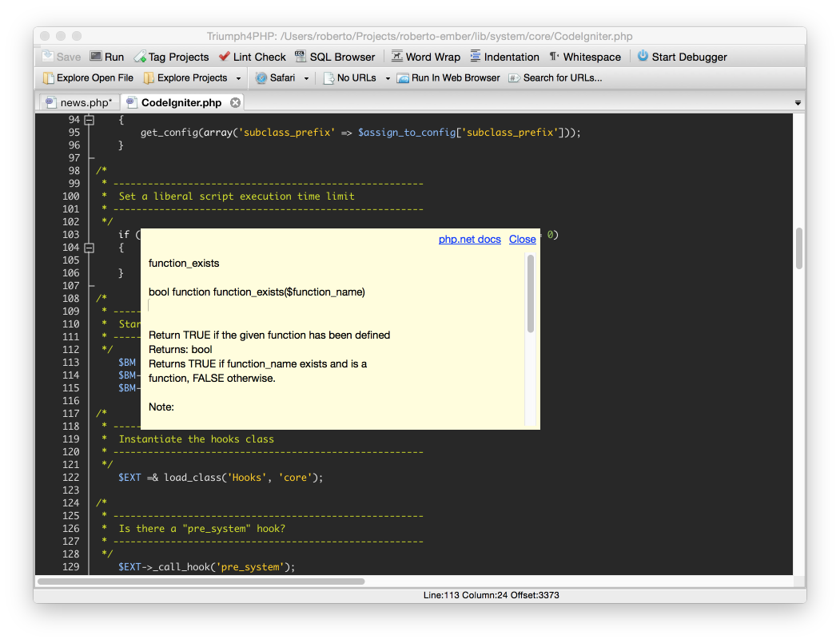This screenshot has width=840, height=643.
Task: Open SQL Browser icon
Action: [x=301, y=56]
